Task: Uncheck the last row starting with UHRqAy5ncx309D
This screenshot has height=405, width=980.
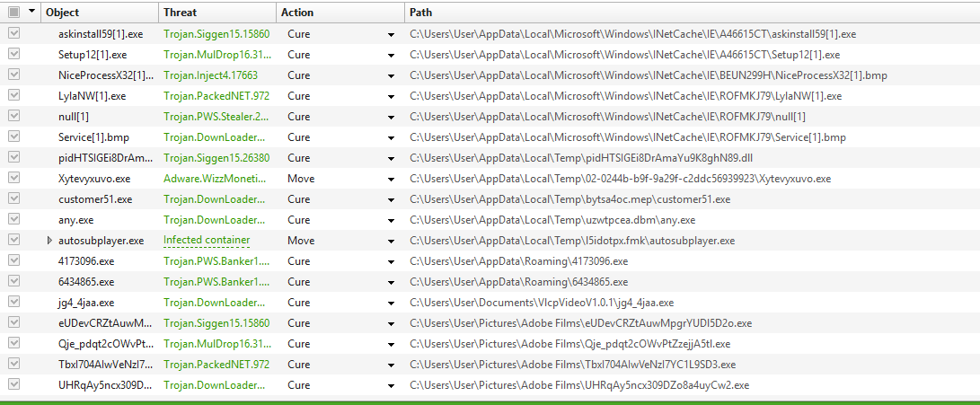Action: coord(13,385)
